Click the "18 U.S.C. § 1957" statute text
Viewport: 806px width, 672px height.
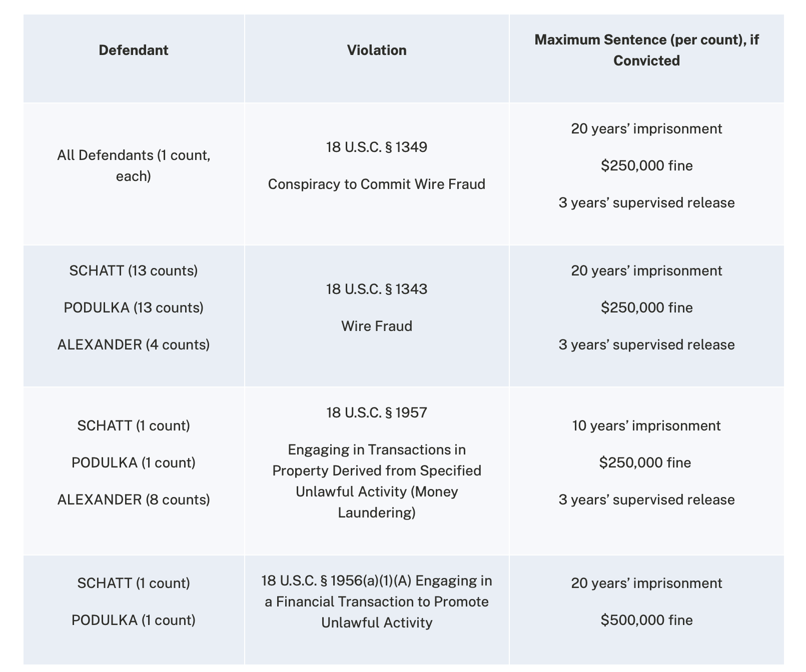tap(377, 413)
